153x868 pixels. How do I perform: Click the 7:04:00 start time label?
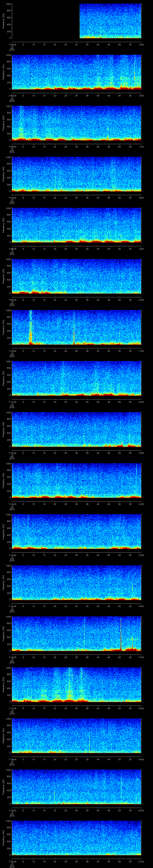12,44
